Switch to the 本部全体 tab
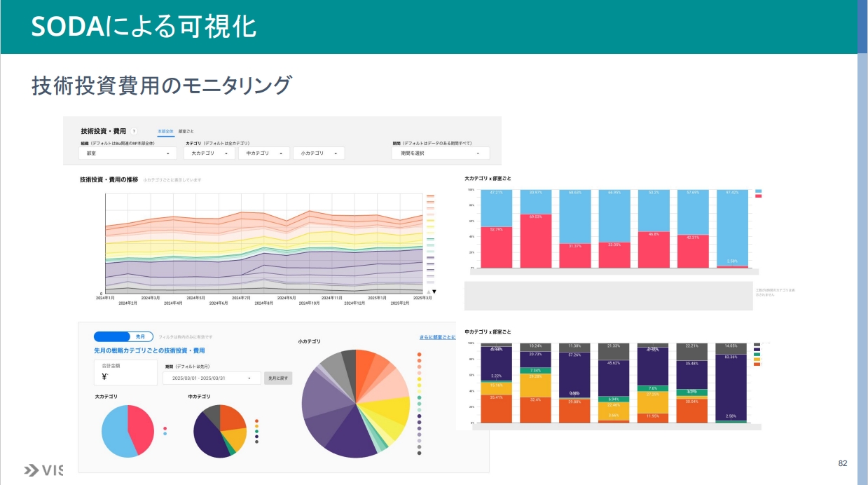Screen dimensions: 868x485 tap(165, 131)
